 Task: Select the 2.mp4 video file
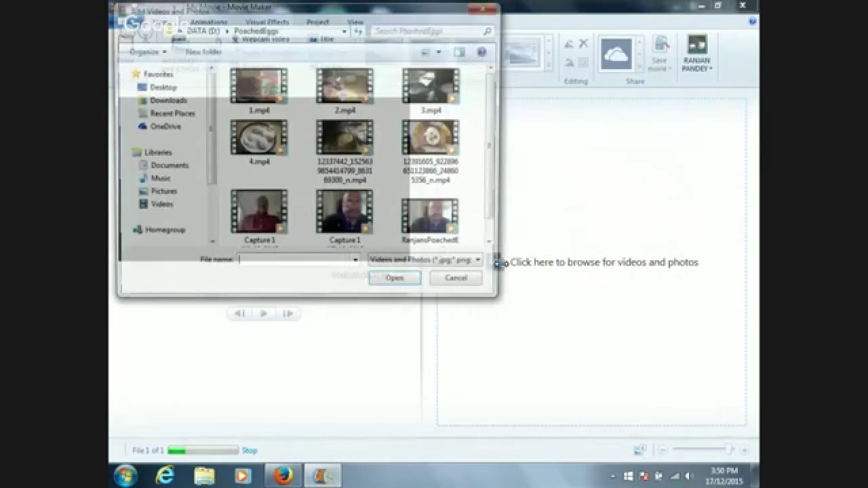click(x=344, y=86)
